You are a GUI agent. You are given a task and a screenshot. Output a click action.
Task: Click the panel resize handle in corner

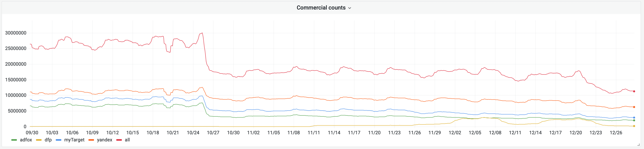[638, 145]
